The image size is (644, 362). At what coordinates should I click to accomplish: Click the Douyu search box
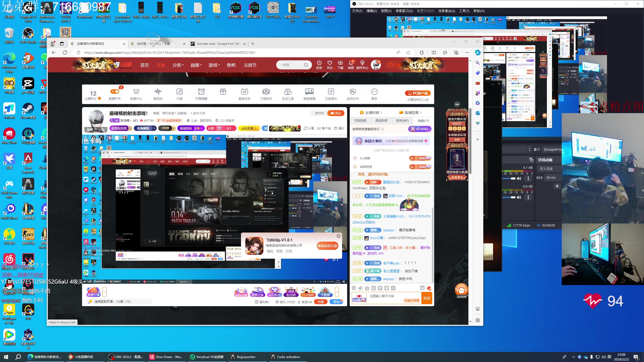pos(294,65)
